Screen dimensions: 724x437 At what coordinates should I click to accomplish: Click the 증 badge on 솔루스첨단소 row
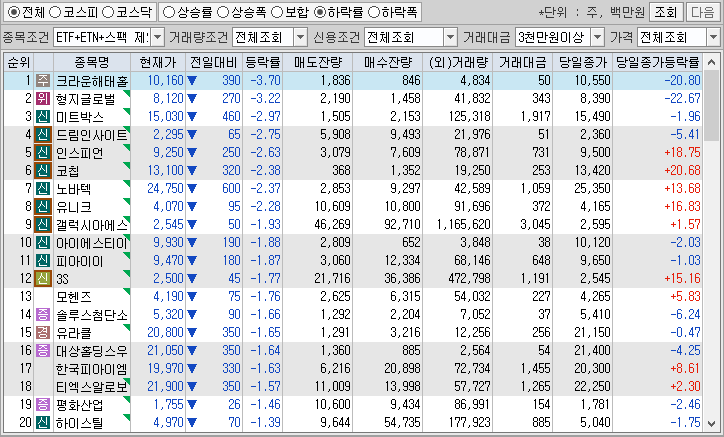click(43, 315)
